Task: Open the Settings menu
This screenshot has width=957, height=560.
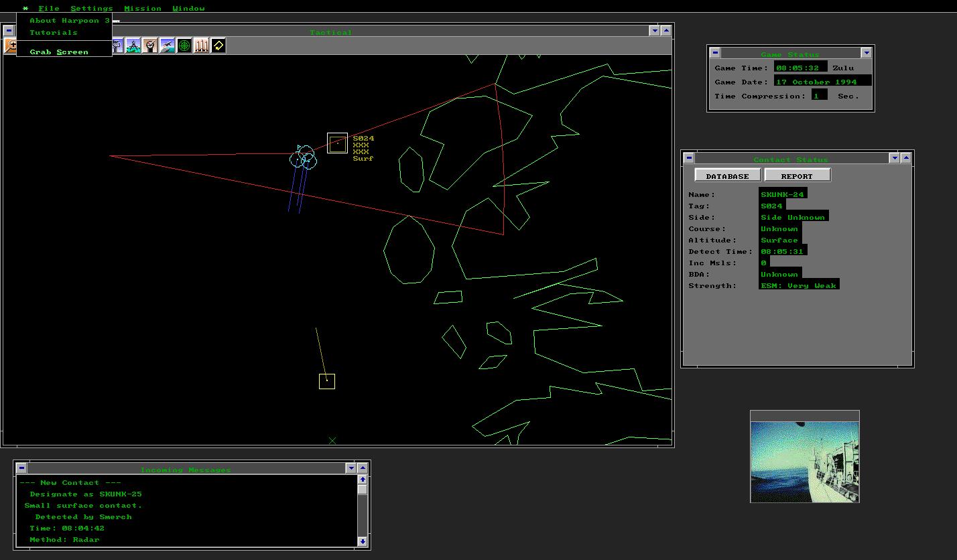Action: coord(91,8)
